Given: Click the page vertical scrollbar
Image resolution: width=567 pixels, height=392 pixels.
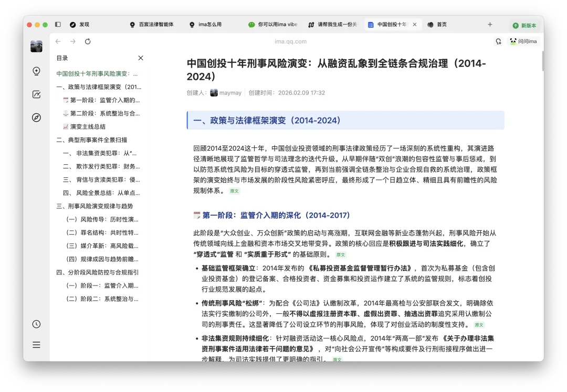Looking at the screenshot, I should point(542,61).
